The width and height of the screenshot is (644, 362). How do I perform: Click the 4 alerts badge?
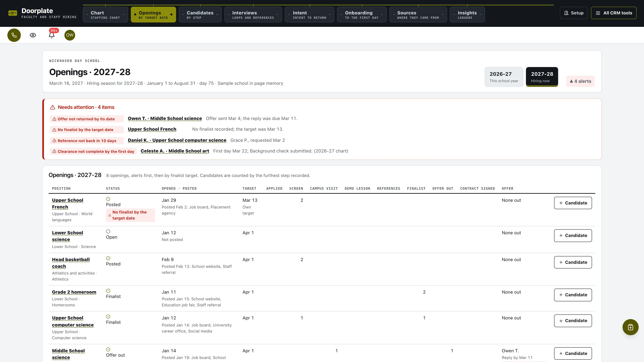pyautogui.click(x=580, y=81)
